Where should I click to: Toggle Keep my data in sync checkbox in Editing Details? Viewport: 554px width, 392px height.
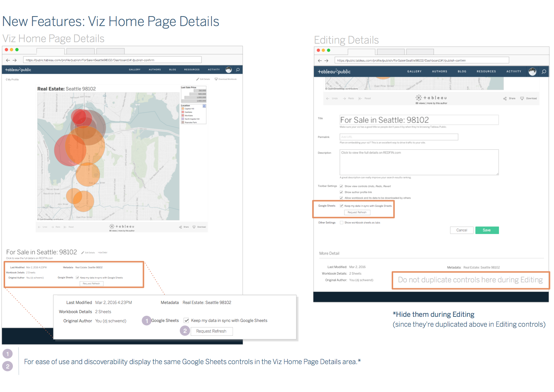pos(341,206)
